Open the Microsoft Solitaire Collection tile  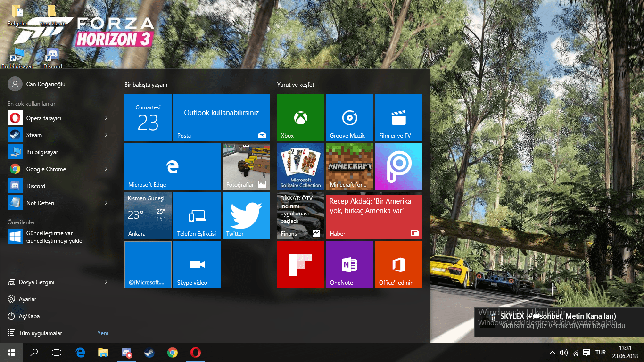point(301,167)
